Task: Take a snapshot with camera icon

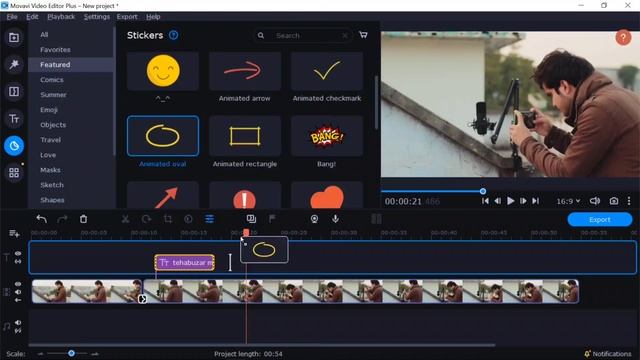Action: tap(613, 201)
